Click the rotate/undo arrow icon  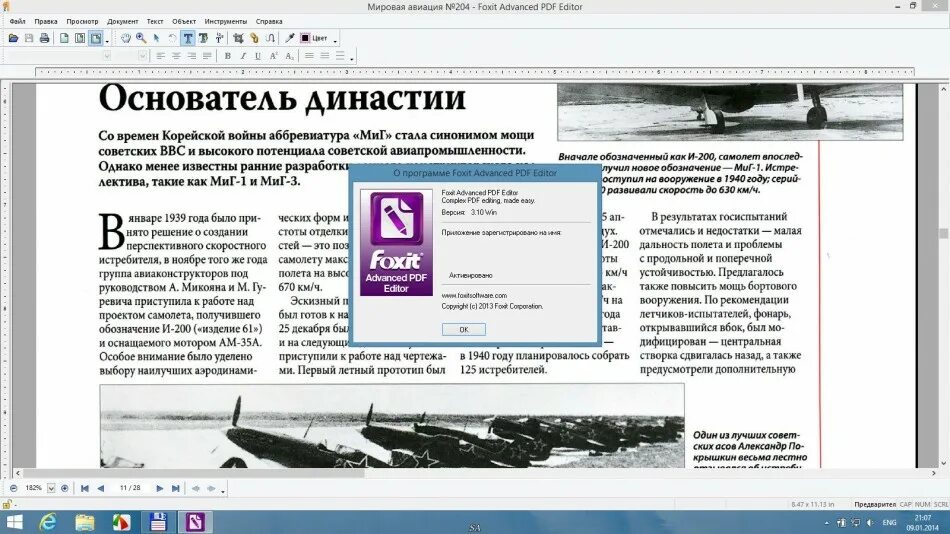(x=172, y=38)
